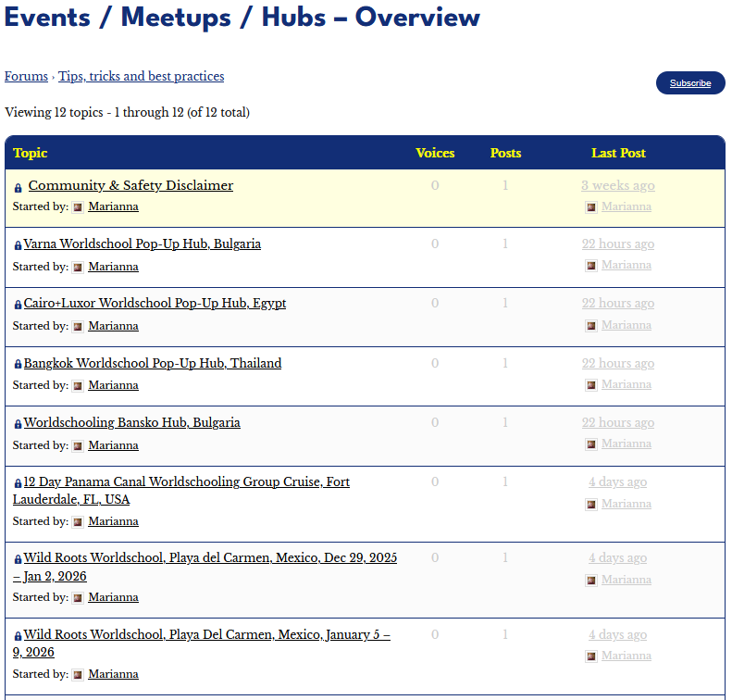
Task: Click last-post avatar in Bansko Hub row
Action: point(591,444)
